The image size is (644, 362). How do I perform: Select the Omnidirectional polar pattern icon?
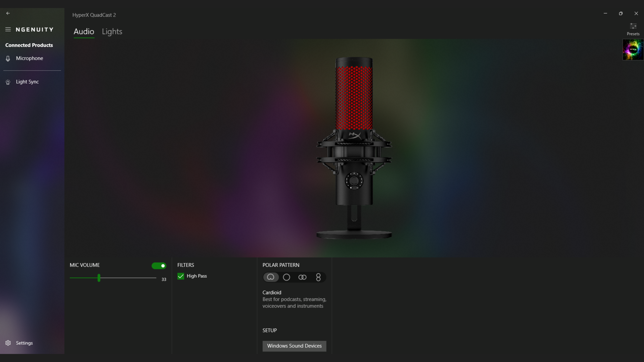coord(286,277)
